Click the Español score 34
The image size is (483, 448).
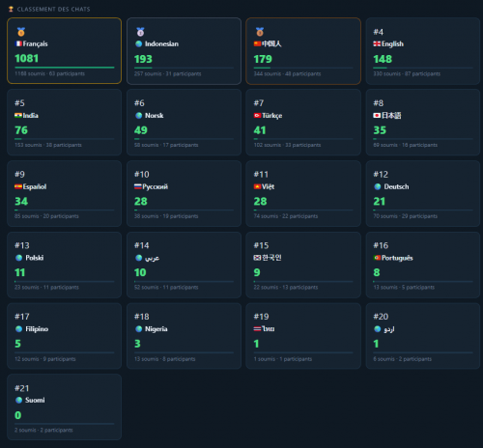point(21,201)
